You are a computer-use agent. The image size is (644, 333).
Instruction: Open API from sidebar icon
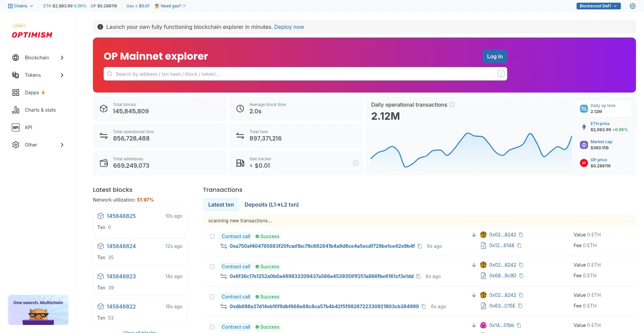point(16,127)
